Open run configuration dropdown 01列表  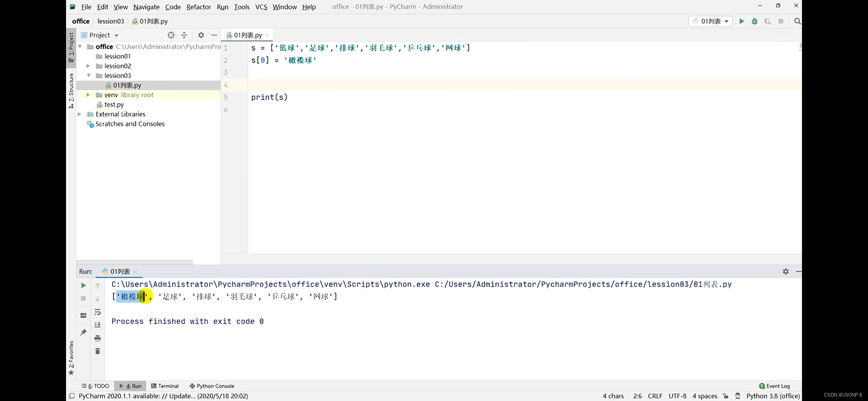tap(711, 21)
